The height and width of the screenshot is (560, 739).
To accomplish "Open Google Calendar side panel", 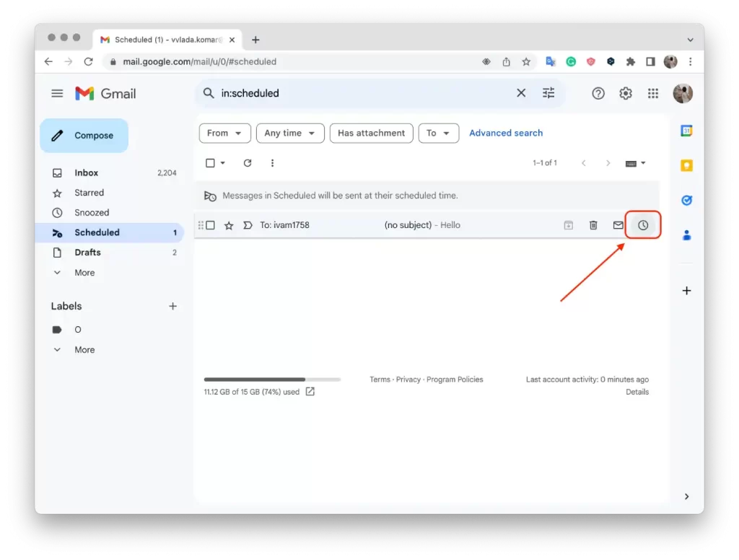I will point(687,131).
